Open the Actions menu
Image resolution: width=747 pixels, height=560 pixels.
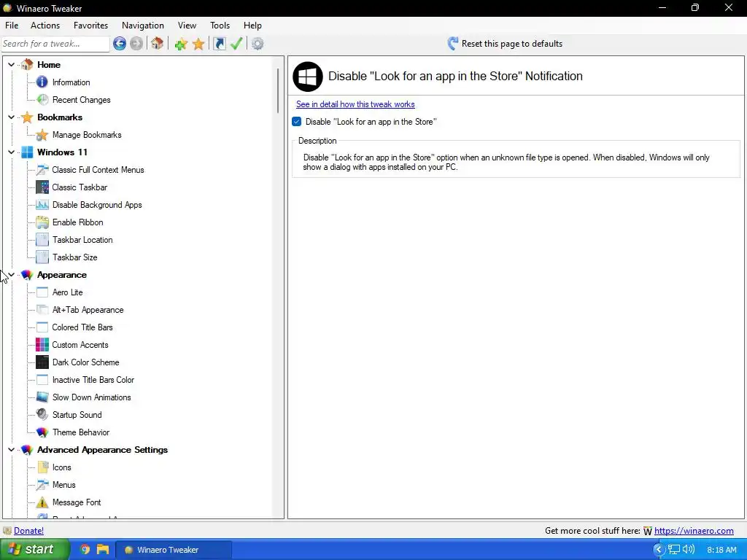[45, 26]
